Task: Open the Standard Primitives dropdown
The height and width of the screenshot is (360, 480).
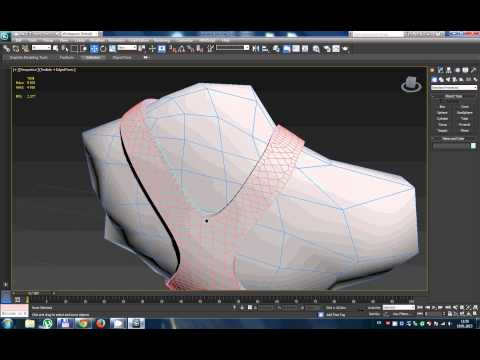Action: [x=454, y=87]
